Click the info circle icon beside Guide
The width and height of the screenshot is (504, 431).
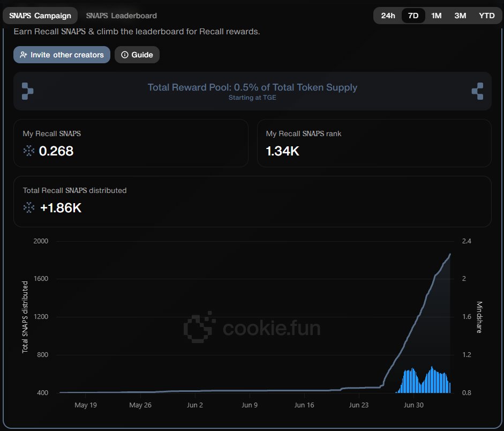124,55
